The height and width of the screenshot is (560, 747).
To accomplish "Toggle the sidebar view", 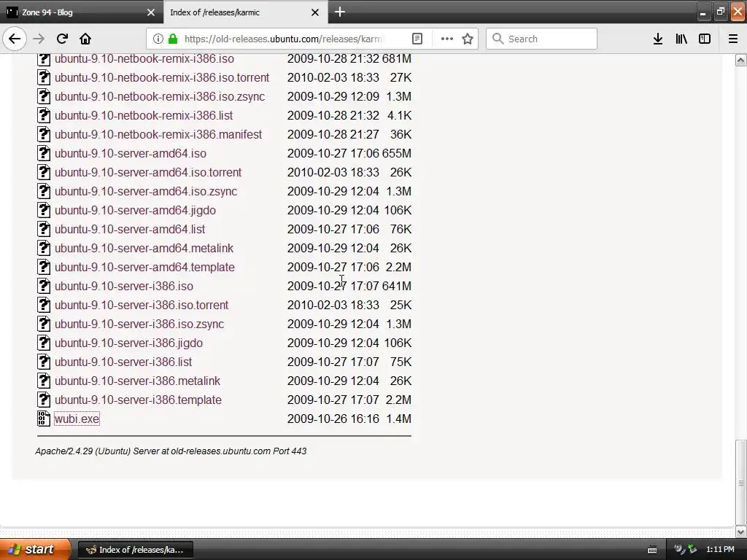I will tap(705, 39).
